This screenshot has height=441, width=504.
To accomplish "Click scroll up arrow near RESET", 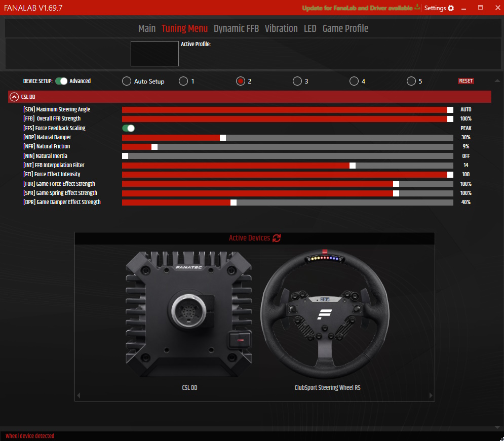I will (x=497, y=81).
